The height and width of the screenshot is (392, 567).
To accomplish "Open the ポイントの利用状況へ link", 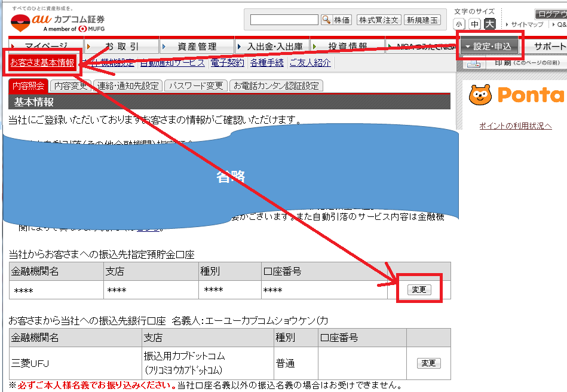I will [x=515, y=125].
